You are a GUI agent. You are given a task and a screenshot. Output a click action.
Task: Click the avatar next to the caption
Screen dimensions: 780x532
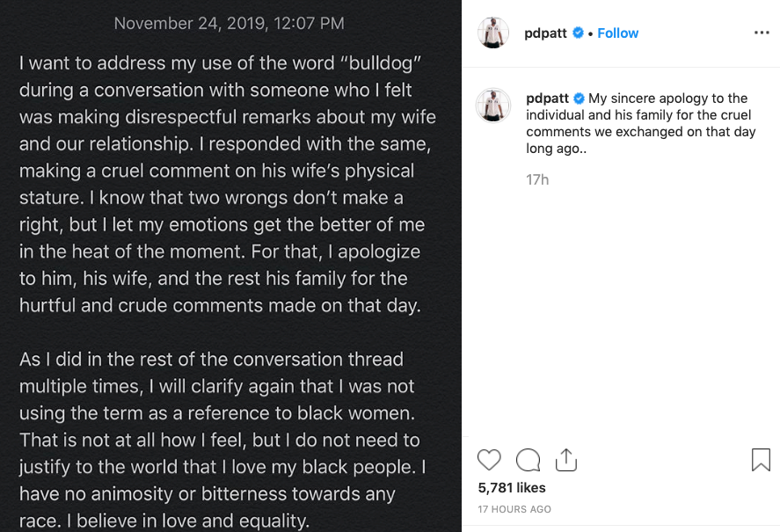(493, 105)
